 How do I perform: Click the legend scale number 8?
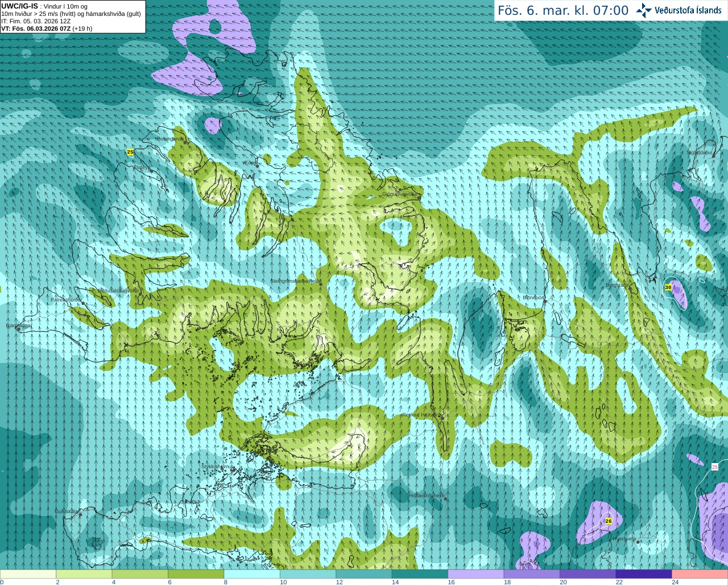(x=225, y=582)
